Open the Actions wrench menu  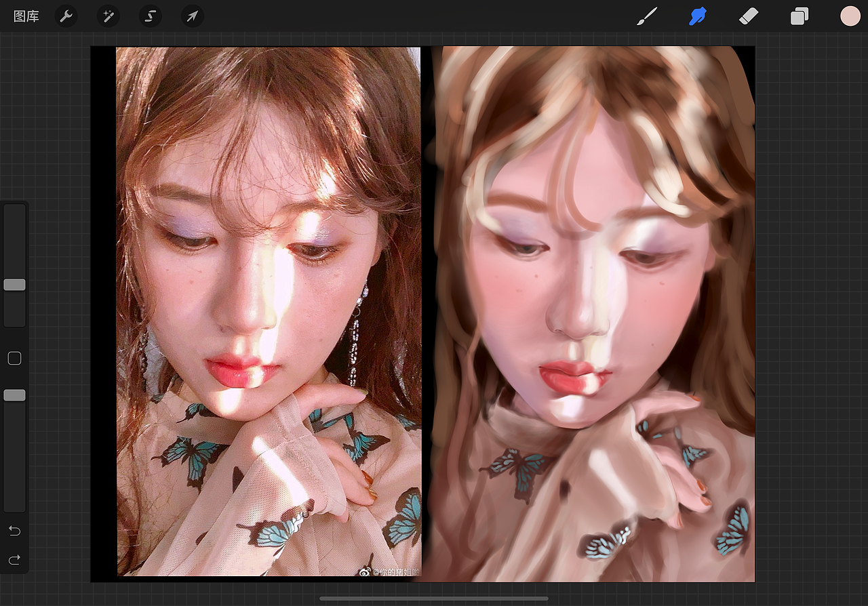point(66,16)
